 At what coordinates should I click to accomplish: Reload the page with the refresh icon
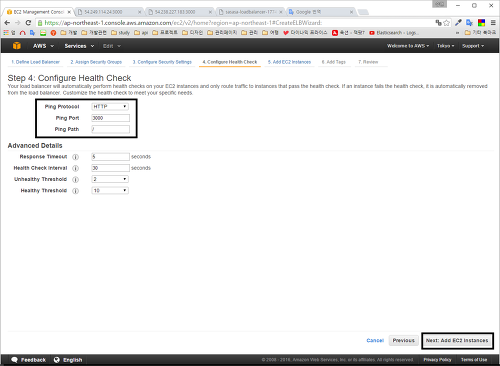point(28,23)
